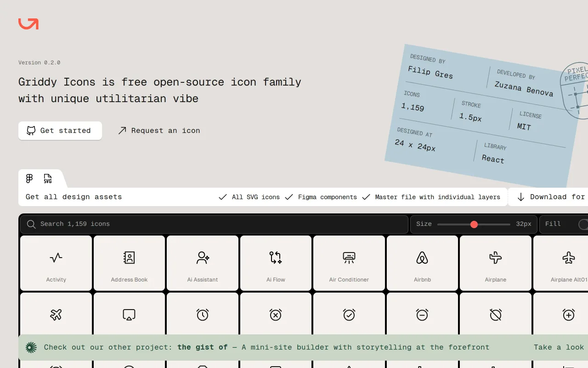Switch to the Figma assets tab
This screenshot has height=368, width=588.
(x=29, y=178)
